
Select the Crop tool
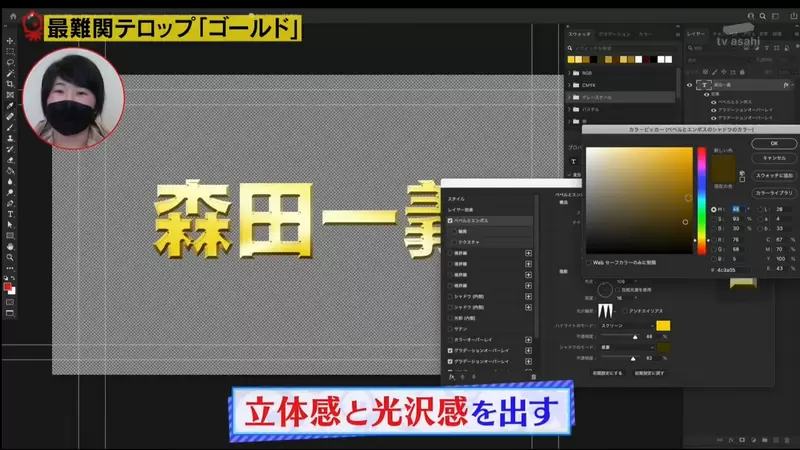tap(10, 83)
